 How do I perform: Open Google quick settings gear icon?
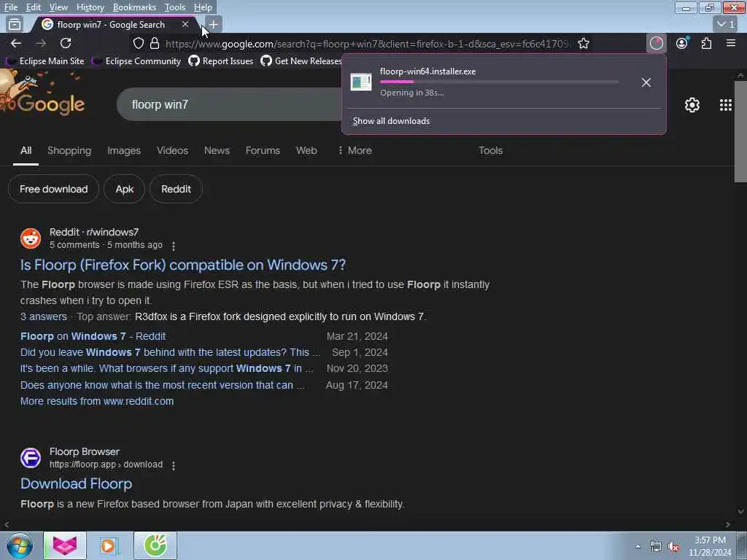pos(692,105)
